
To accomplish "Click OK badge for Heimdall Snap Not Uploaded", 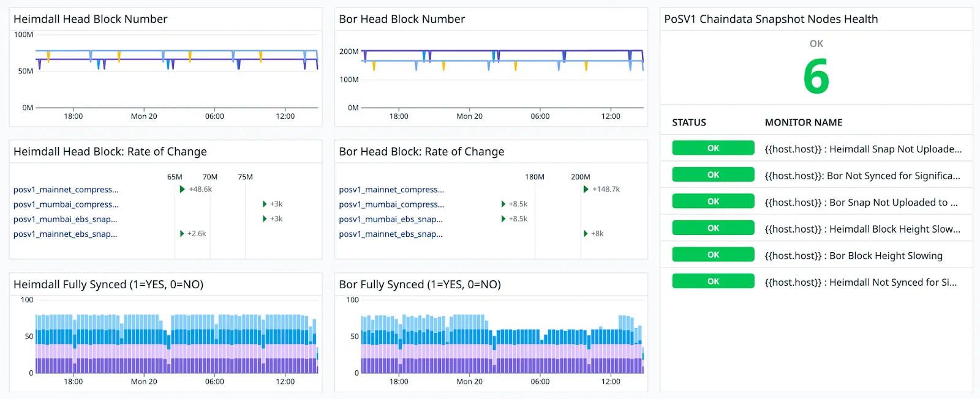I will (713, 148).
